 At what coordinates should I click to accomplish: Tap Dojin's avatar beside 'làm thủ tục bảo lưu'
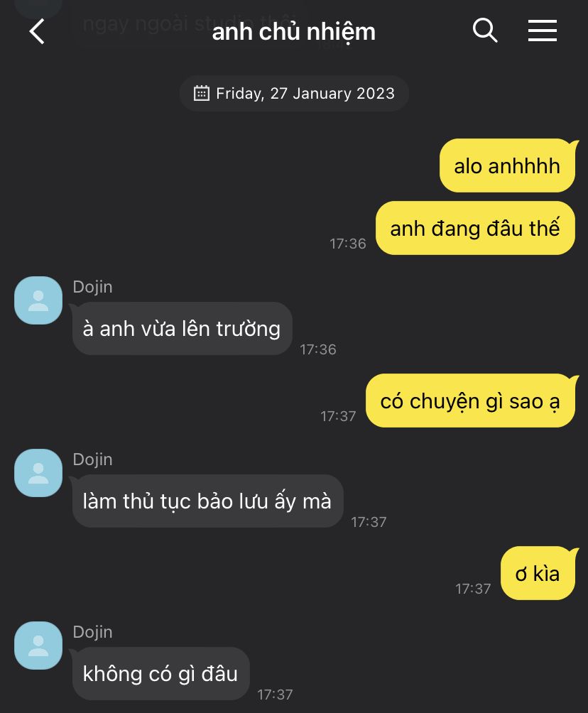click(x=38, y=473)
